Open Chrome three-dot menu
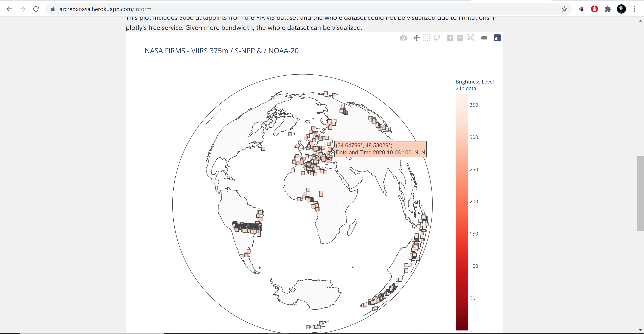This screenshot has height=334, width=644. (634, 9)
